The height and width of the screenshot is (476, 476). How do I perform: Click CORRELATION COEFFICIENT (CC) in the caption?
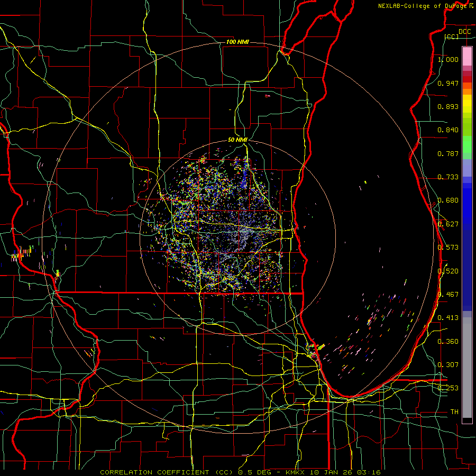point(167,472)
